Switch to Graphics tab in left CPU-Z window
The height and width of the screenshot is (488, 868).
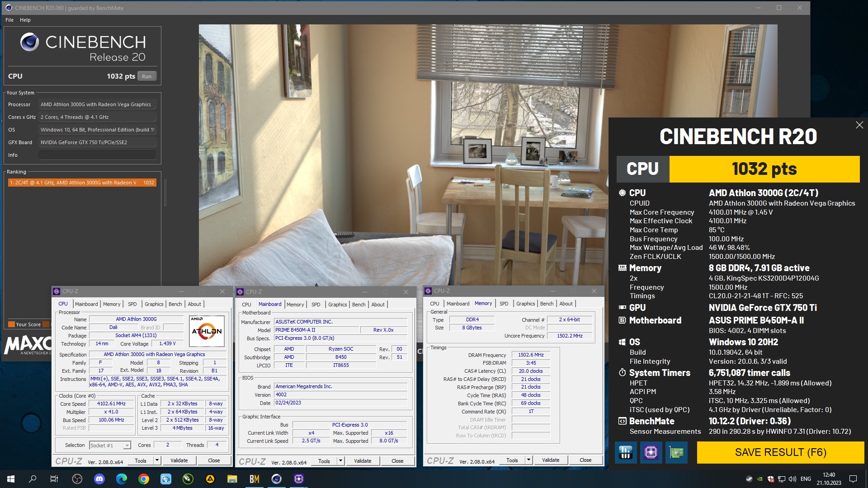154,304
